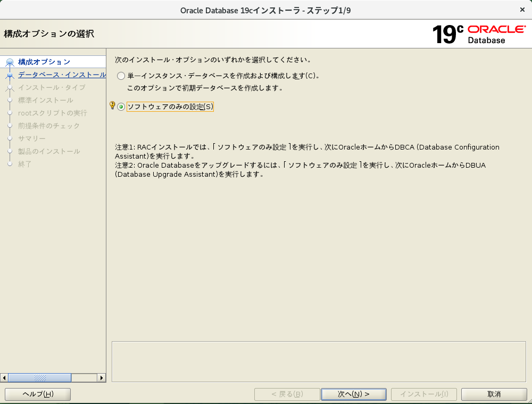Click the 前提条件のチェック step

48,126
